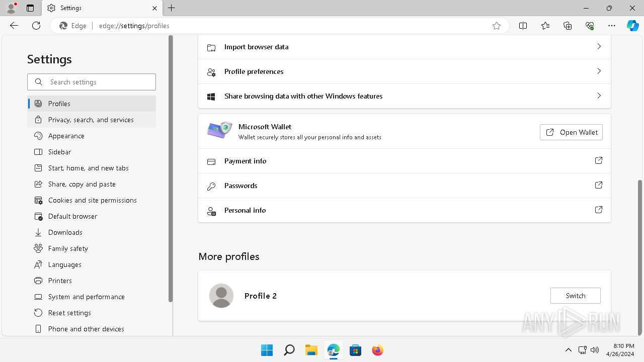Open Sidebar settings section
644x362 pixels.
[x=92, y=152]
